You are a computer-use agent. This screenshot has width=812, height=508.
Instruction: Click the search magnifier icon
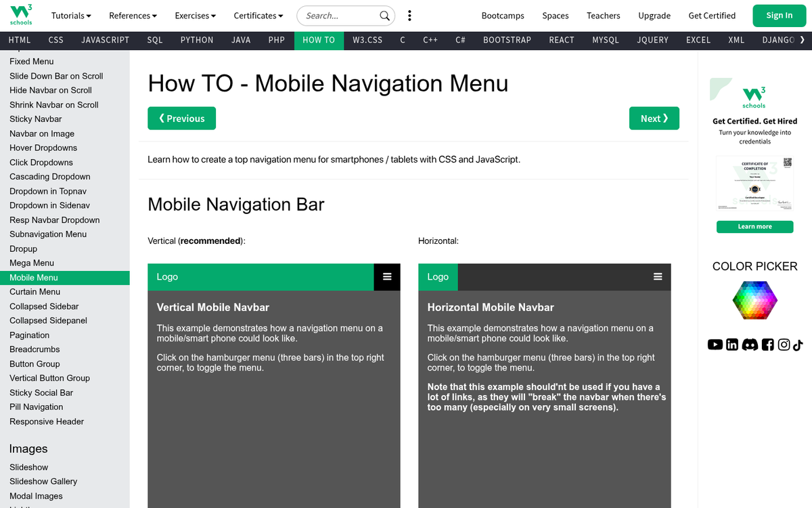coord(384,16)
